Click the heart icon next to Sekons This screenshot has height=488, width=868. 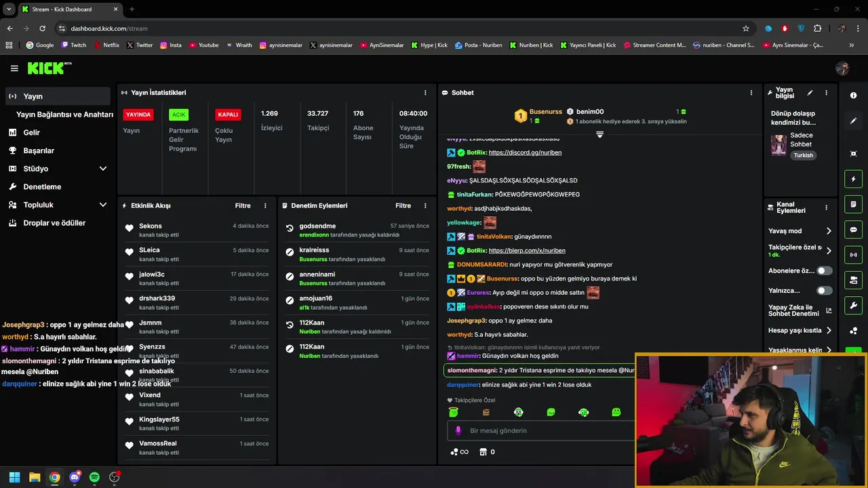coord(130,228)
